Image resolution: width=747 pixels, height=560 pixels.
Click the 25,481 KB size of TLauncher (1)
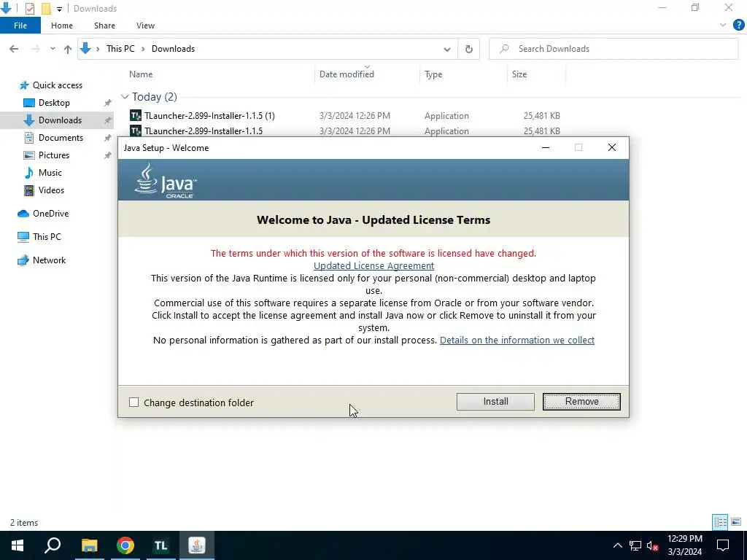point(542,116)
